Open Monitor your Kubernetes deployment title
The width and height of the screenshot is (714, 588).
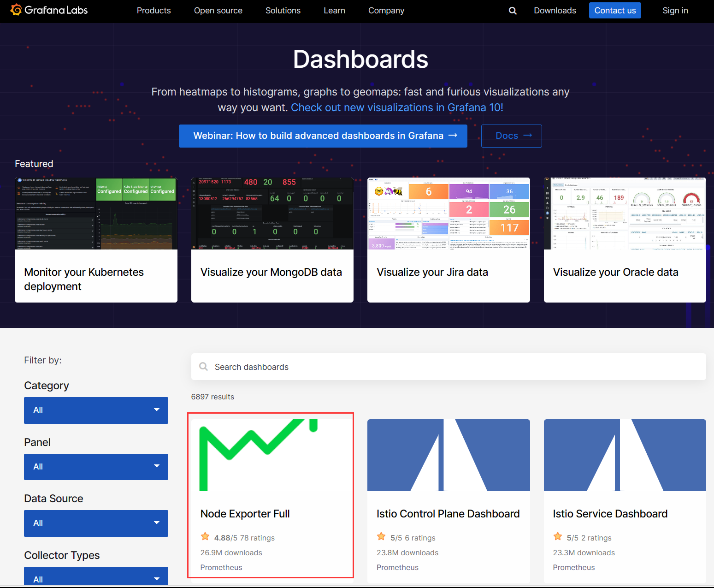84,279
